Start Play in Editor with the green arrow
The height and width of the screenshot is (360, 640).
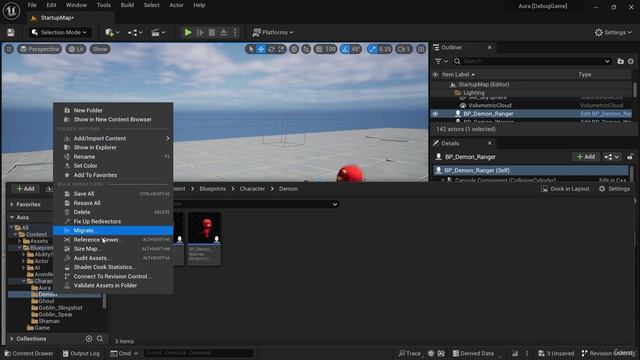(188, 32)
